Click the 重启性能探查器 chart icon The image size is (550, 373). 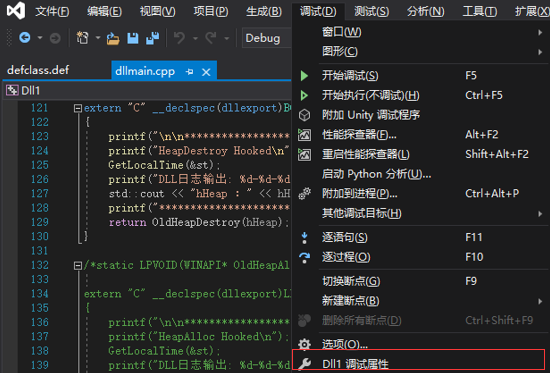coord(304,154)
